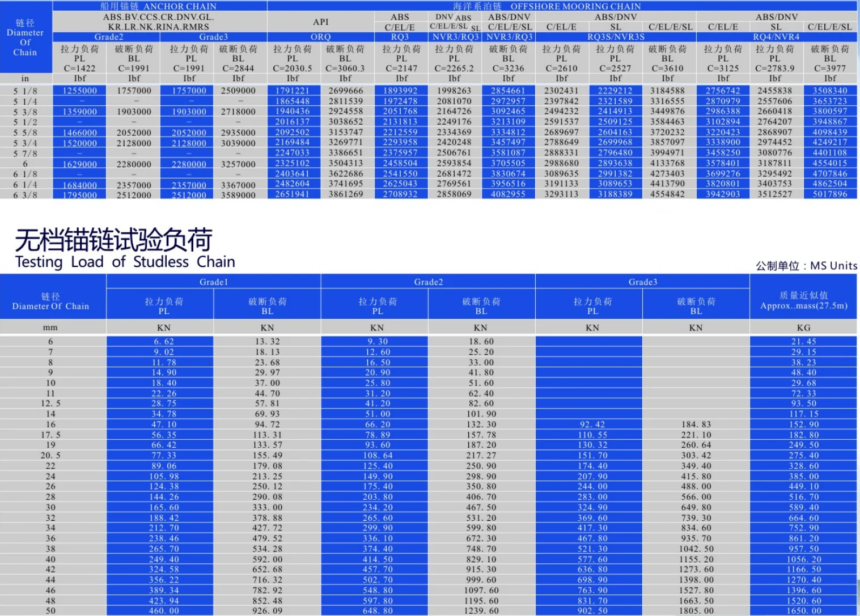Viewport: 860px width, 616px height.
Task: Select the 6 3/8 inch diameter row label
Action: 25,194
